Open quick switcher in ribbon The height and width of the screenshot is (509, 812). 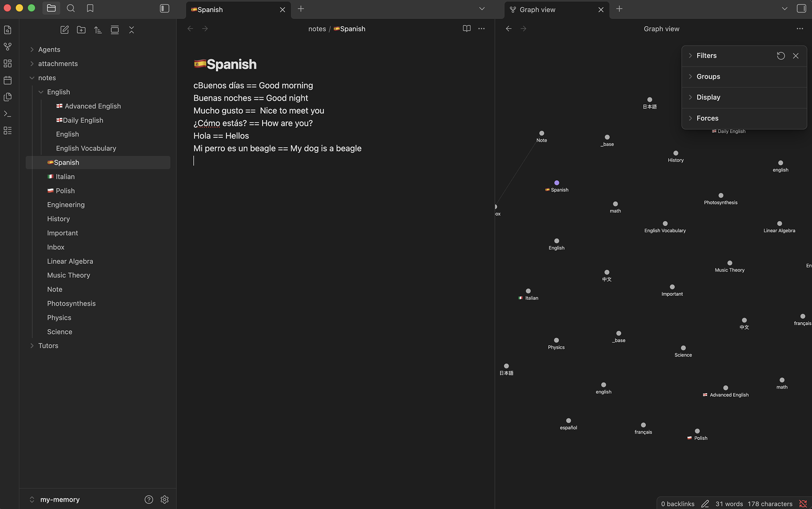pos(8,30)
